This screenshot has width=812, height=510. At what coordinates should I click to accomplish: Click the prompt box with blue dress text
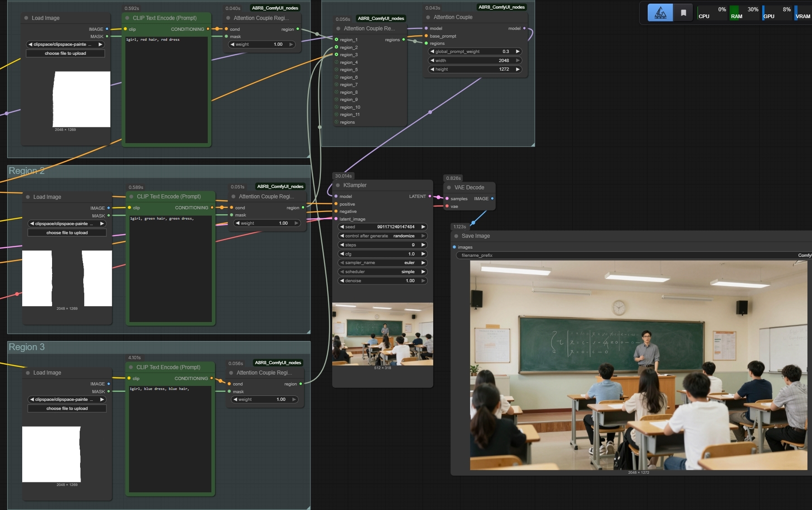pos(170,439)
